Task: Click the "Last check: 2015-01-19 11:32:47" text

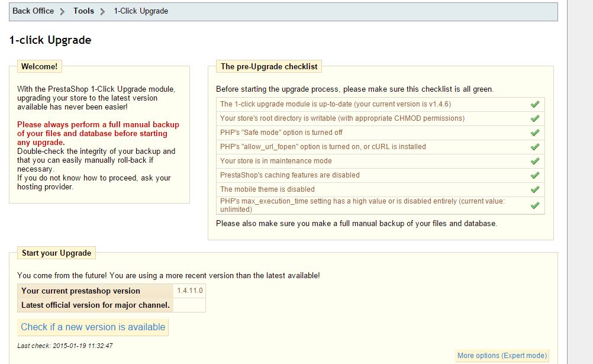Action: pos(65,346)
